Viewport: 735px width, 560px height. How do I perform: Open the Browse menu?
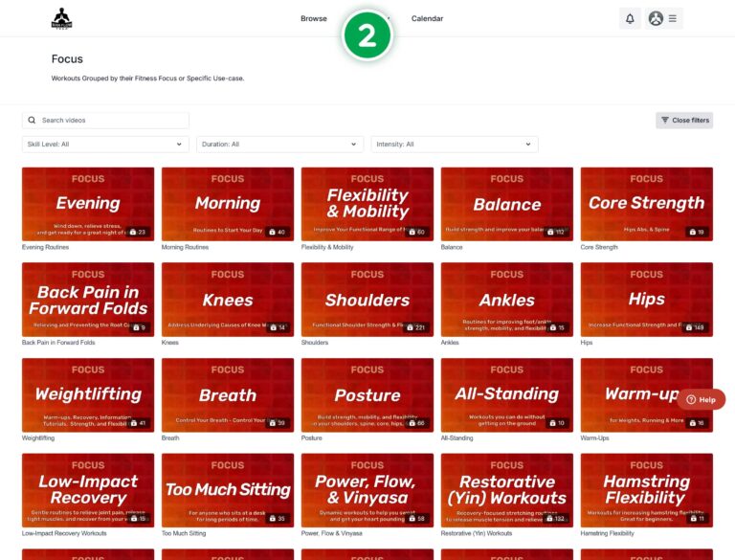pyautogui.click(x=314, y=19)
